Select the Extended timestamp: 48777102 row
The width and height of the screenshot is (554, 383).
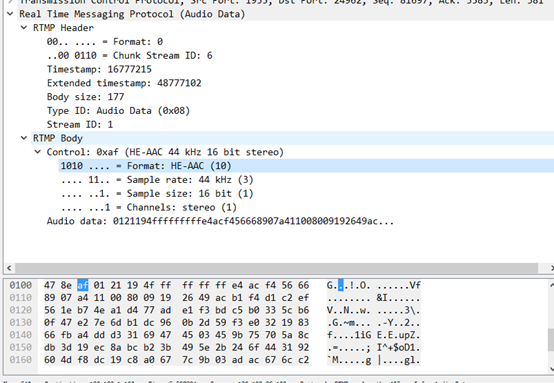click(124, 83)
